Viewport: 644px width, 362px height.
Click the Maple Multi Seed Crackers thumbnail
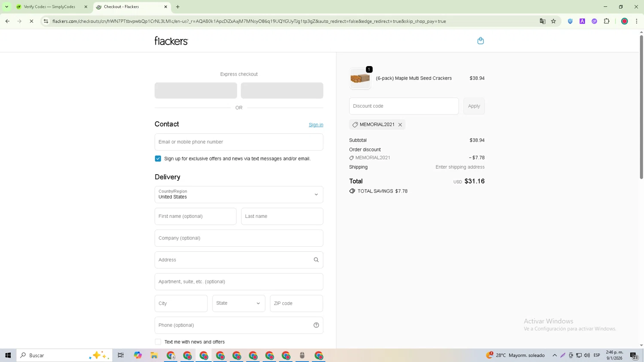360,78
